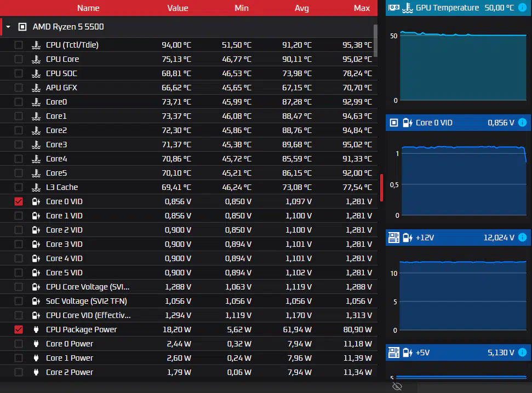Sort the table by the Name column
Image resolution: width=532 pixels, height=393 pixels.
(x=88, y=8)
